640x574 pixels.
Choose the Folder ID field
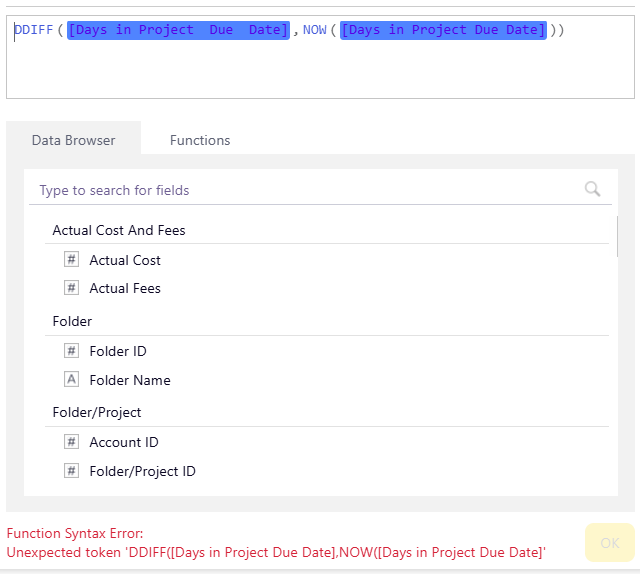(x=118, y=351)
